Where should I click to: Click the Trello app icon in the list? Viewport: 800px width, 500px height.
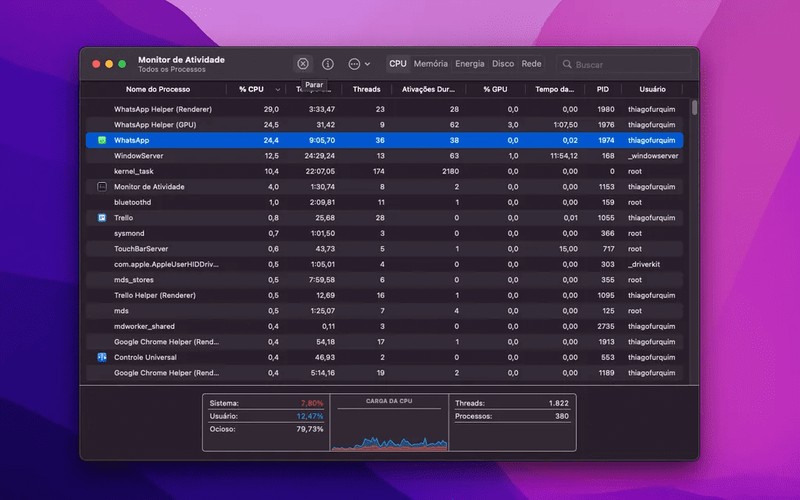[x=102, y=218]
